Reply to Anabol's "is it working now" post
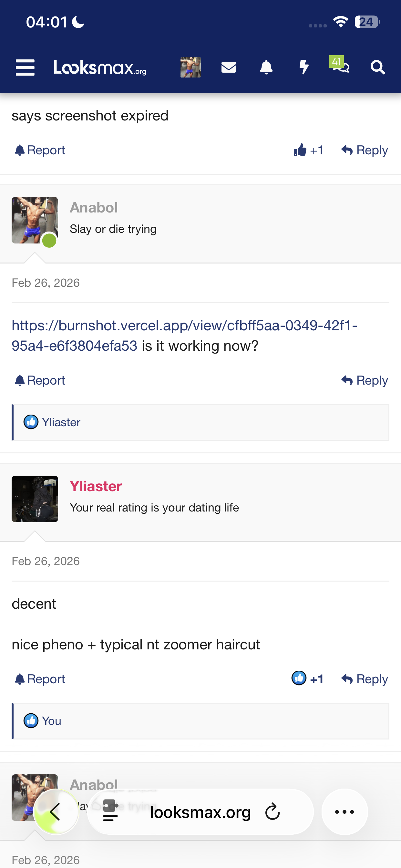401x868 pixels. coord(365,380)
